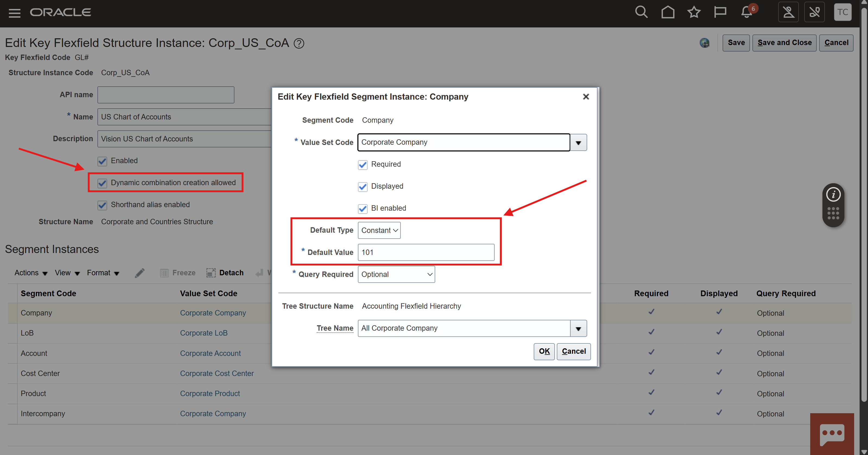Viewport: 868px width, 455px height.
Task: Click the Default Value input field
Action: (x=426, y=252)
